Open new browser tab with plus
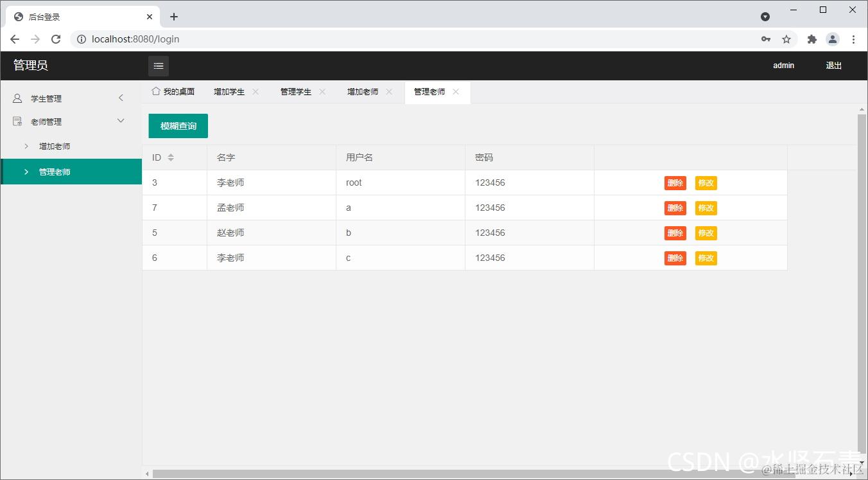 click(x=174, y=17)
